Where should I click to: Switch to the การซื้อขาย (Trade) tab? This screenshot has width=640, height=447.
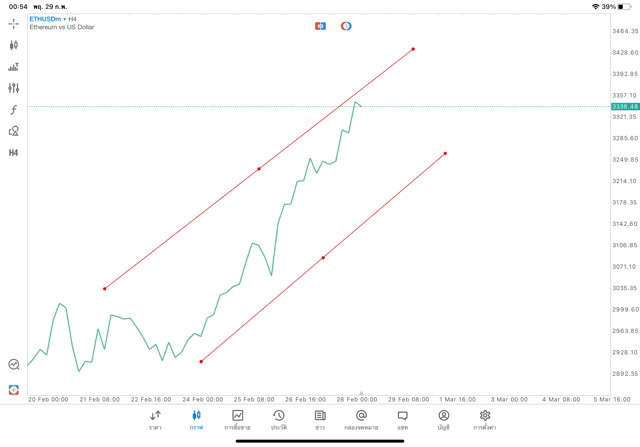[x=238, y=420]
